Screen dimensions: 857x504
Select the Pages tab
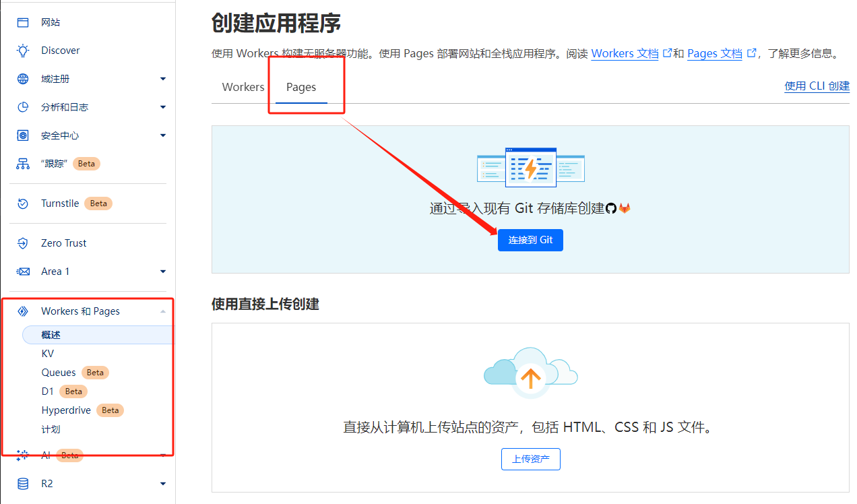(x=301, y=87)
